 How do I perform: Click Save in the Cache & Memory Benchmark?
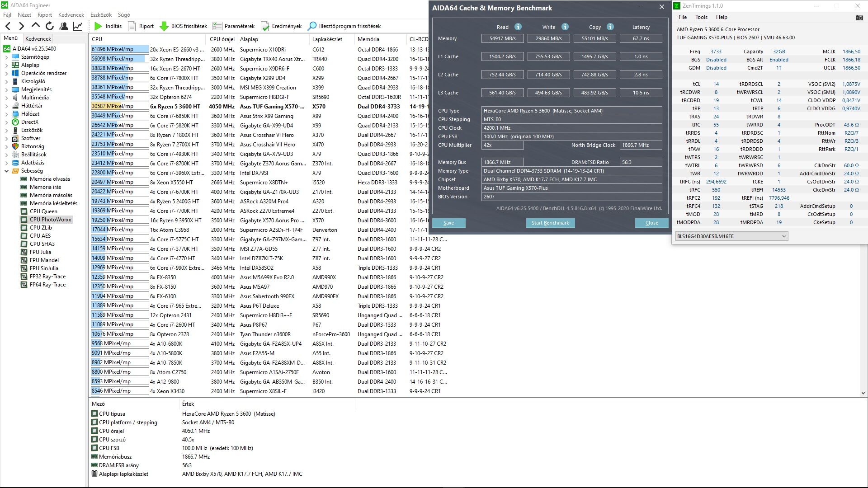tap(449, 223)
